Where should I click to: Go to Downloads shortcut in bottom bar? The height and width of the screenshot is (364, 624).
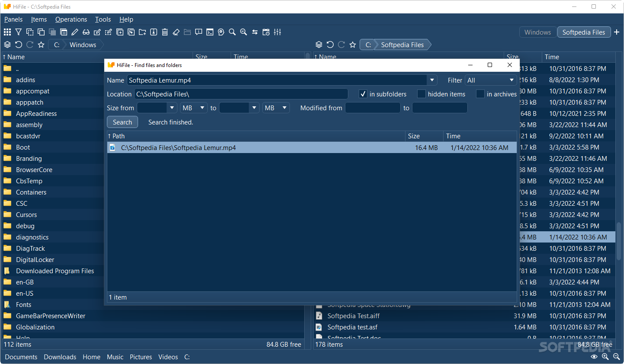60,357
